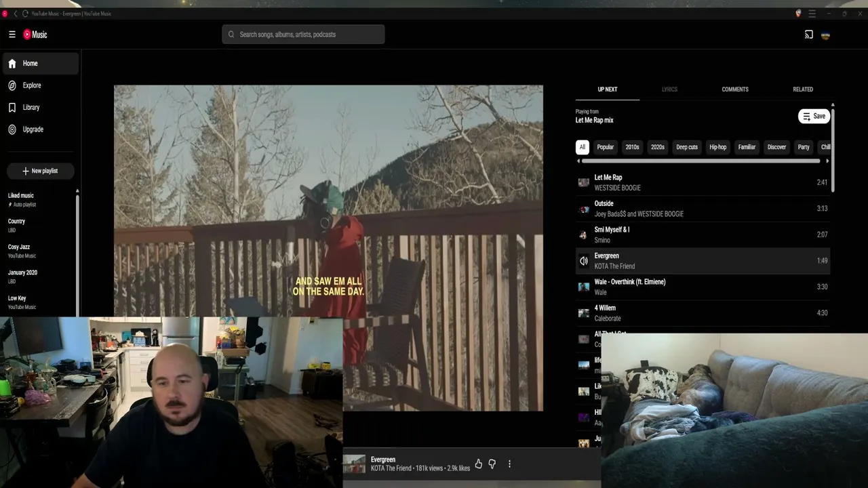Open the hamburger guide menu

point(12,35)
